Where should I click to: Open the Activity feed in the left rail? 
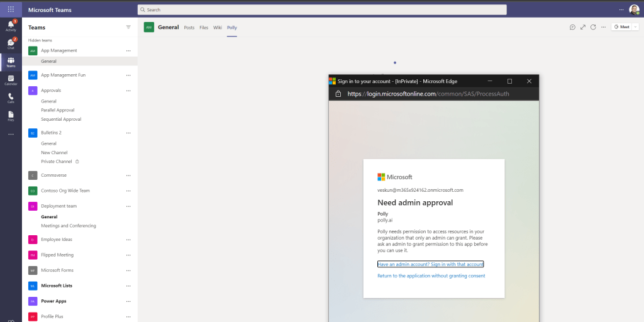point(11,26)
